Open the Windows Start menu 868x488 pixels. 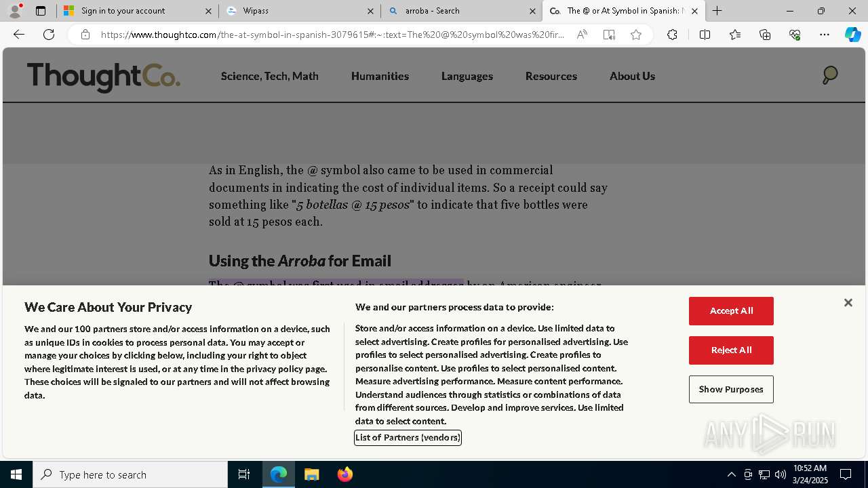click(x=16, y=474)
